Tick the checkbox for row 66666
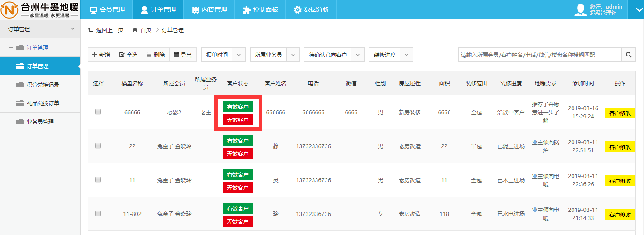This screenshot has height=235, width=644. (x=98, y=112)
